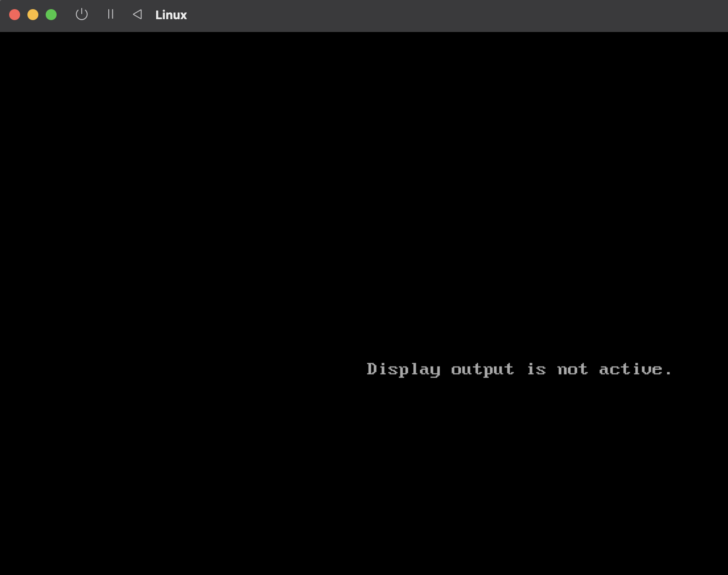Pause the Linux virtual machine
The image size is (728, 575).
tap(111, 15)
